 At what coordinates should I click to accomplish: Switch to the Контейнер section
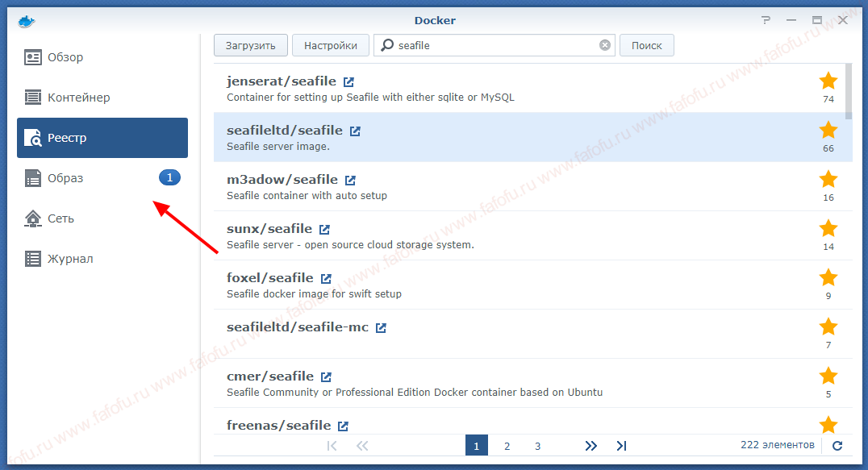102,98
